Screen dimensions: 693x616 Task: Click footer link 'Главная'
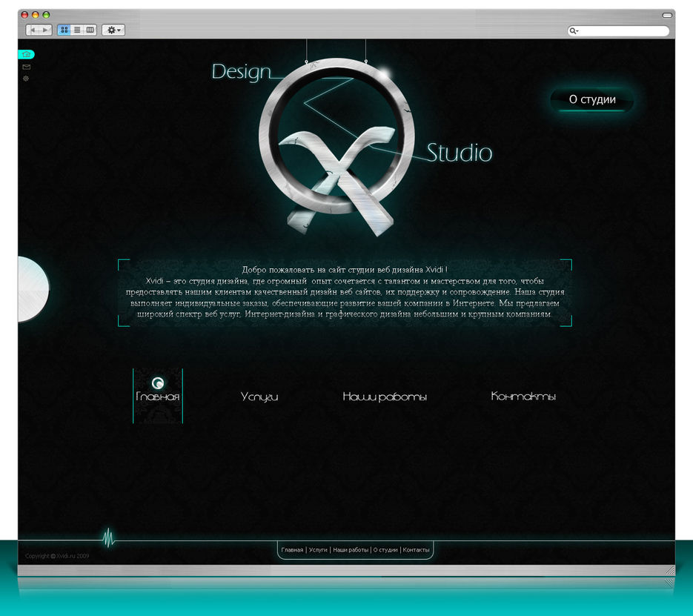coord(292,550)
